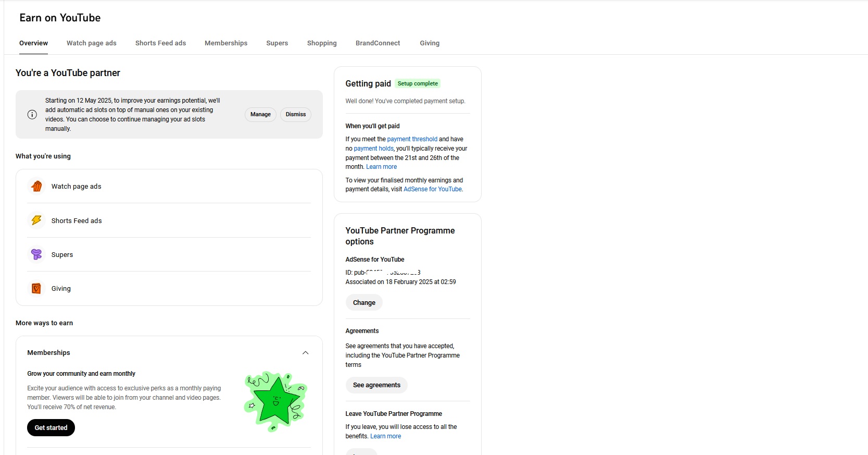
Task: Open the AdSense for YouTube link
Action: coord(433,189)
